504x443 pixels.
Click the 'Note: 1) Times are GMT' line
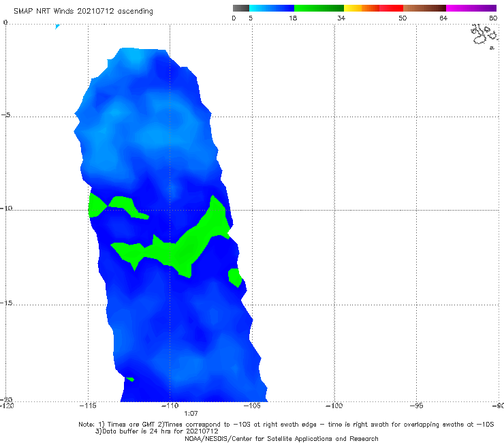[286, 425]
